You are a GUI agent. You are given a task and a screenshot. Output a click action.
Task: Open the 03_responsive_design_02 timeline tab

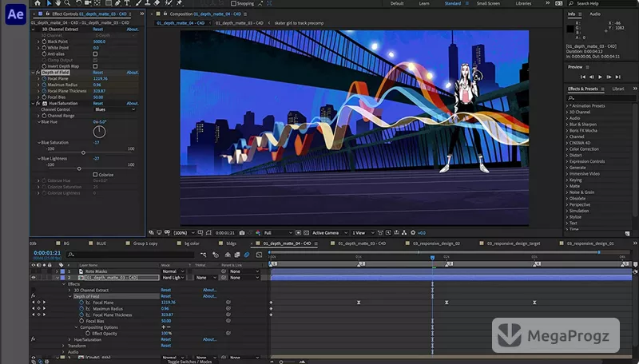[436, 243]
